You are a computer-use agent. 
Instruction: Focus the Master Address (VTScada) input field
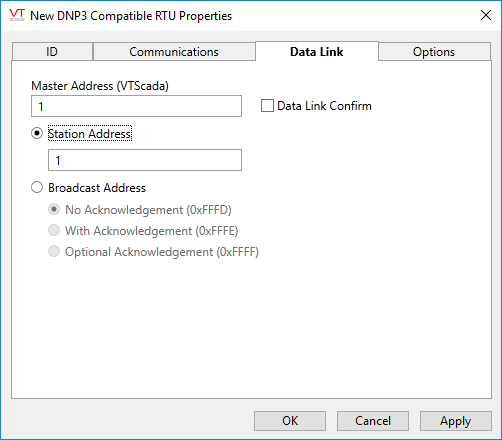(136, 106)
